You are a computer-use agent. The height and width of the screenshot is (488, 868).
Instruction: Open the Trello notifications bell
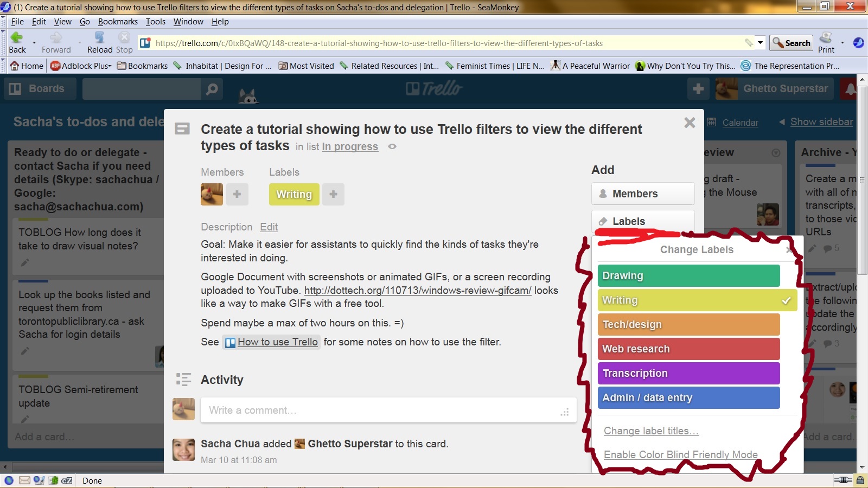pyautogui.click(x=850, y=88)
